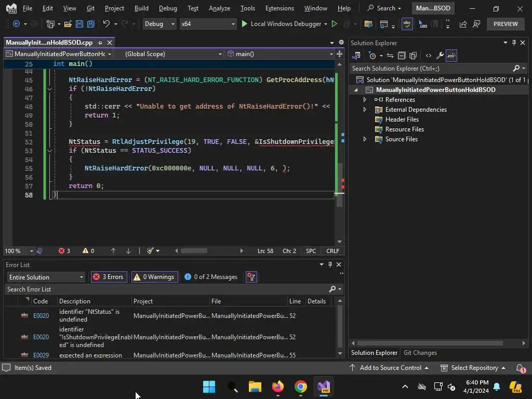This screenshot has width=532, height=399.
Task: Open the Analyze menu
Action: (219, 8)
